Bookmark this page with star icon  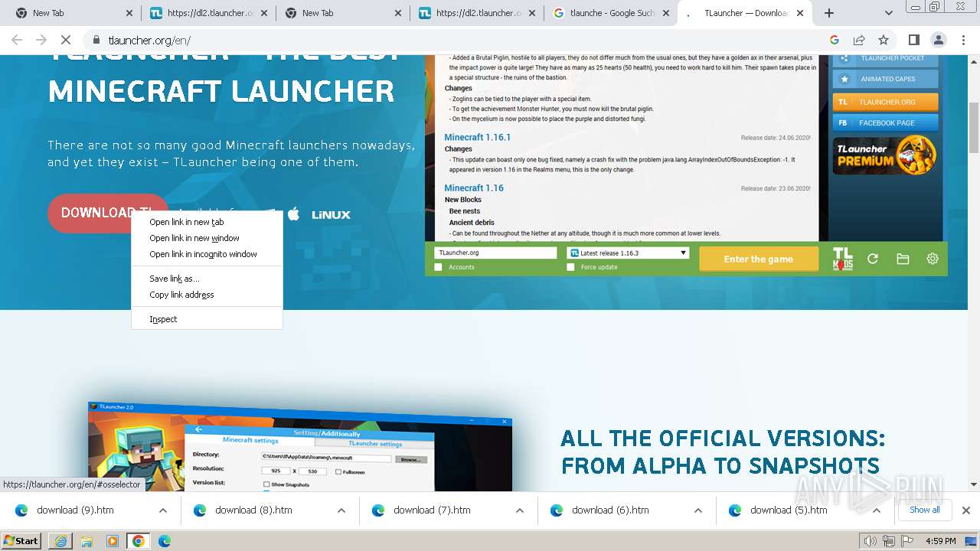point(884,41)
